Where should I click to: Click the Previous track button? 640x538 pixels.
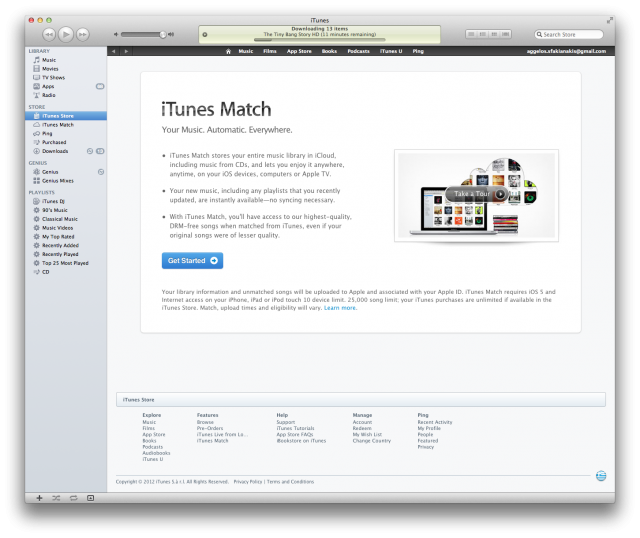point(49,34)
